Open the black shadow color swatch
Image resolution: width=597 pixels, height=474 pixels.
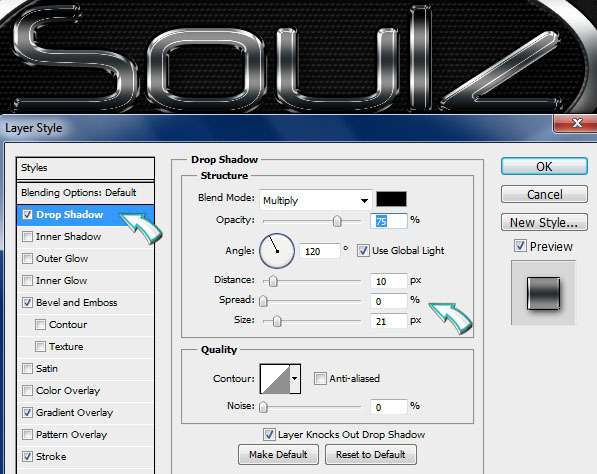(x=391, y=199)
